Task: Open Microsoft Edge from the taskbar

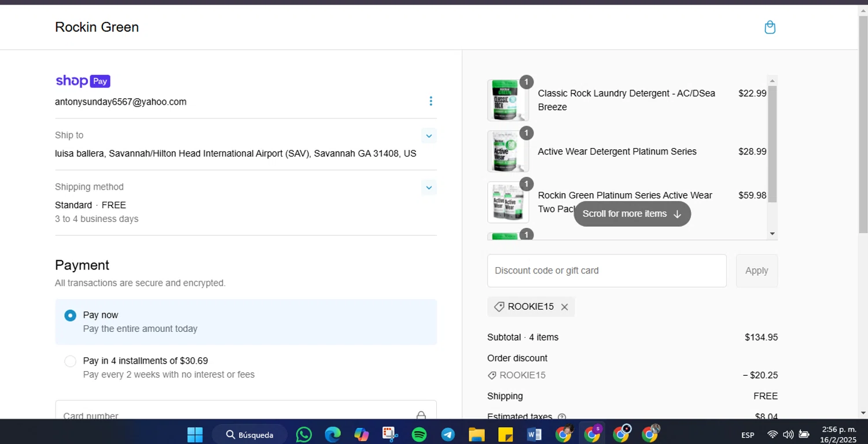Action: tap(333, 434)
